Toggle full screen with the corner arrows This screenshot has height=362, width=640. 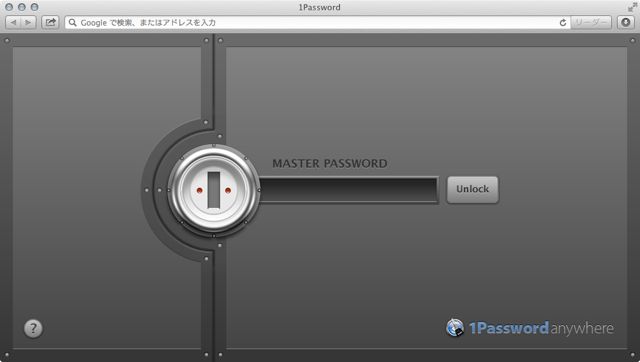point(632,7)
